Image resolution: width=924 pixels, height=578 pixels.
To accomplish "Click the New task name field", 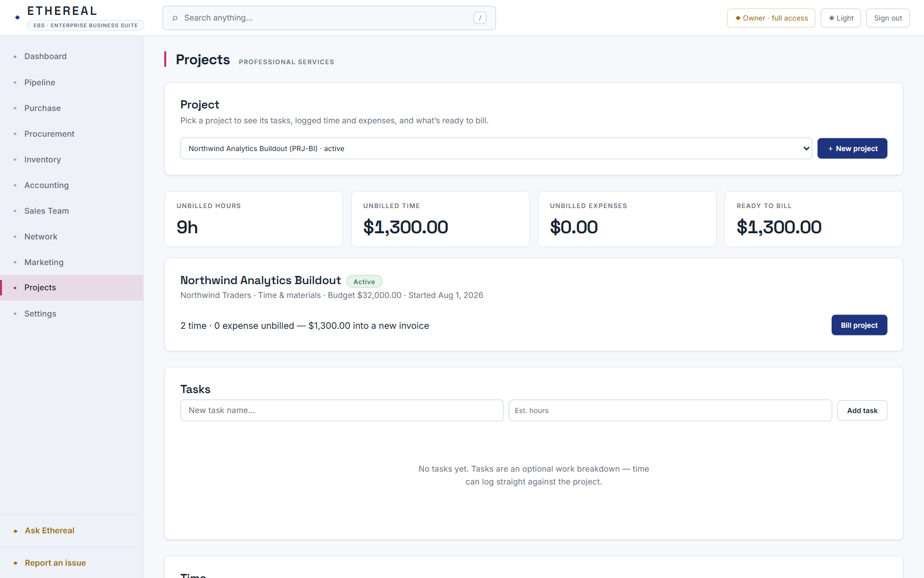I will click(342, 411).
